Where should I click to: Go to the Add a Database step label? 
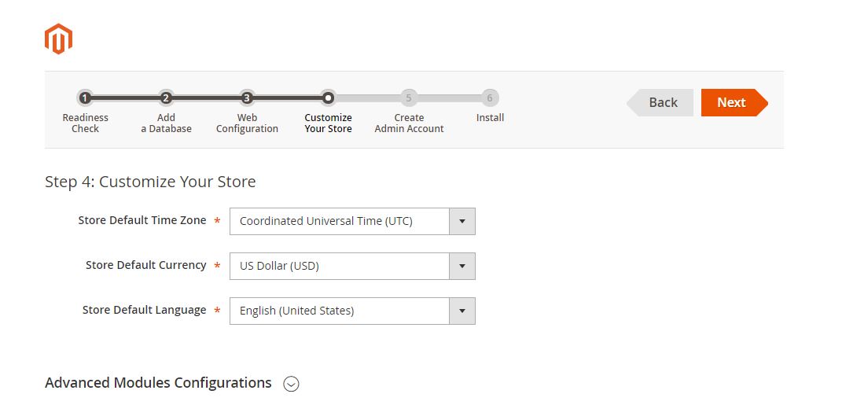coord(166,123)
